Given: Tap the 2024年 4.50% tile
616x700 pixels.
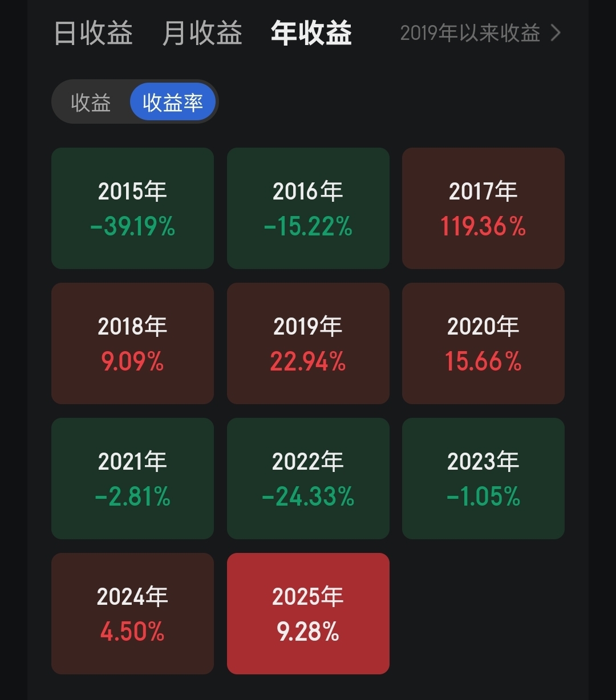Looking at the screenshot, I should click(132, 613).
